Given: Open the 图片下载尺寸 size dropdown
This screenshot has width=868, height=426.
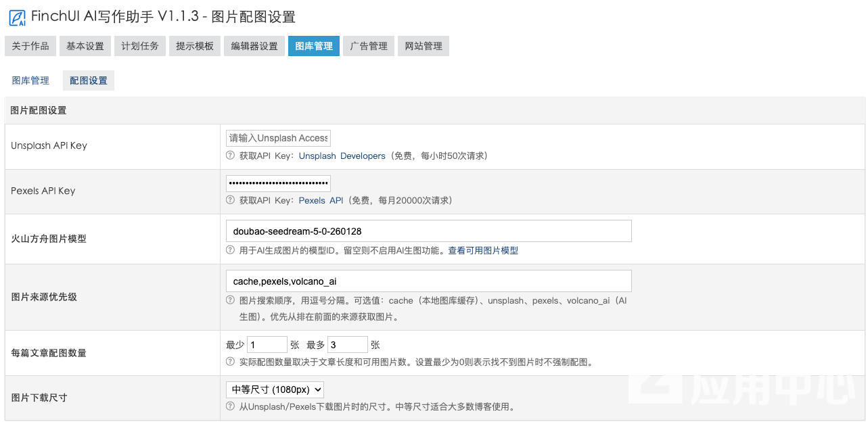Looking at the screenshot, I should click(x=275, y=389).
